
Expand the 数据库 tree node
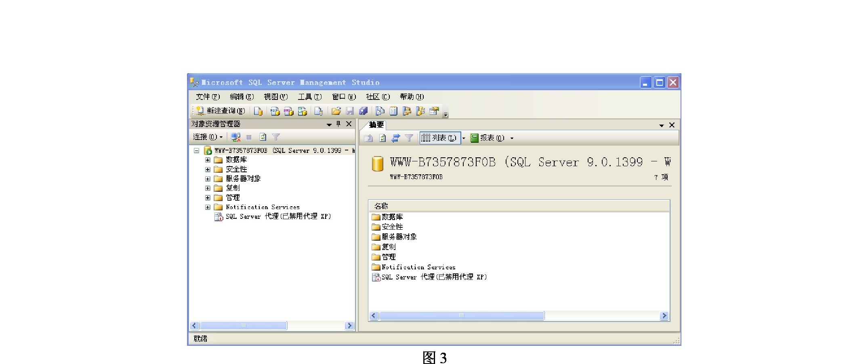[x=208, y=160]
